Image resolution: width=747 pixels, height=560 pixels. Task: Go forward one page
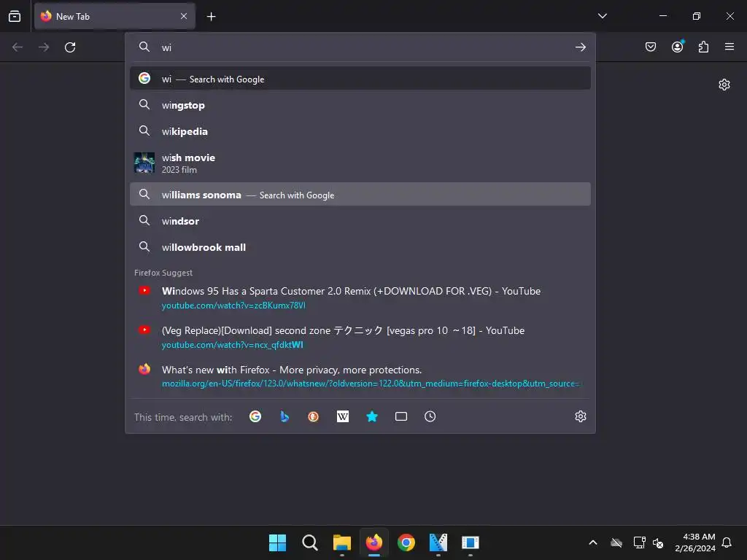pos(44,47)
